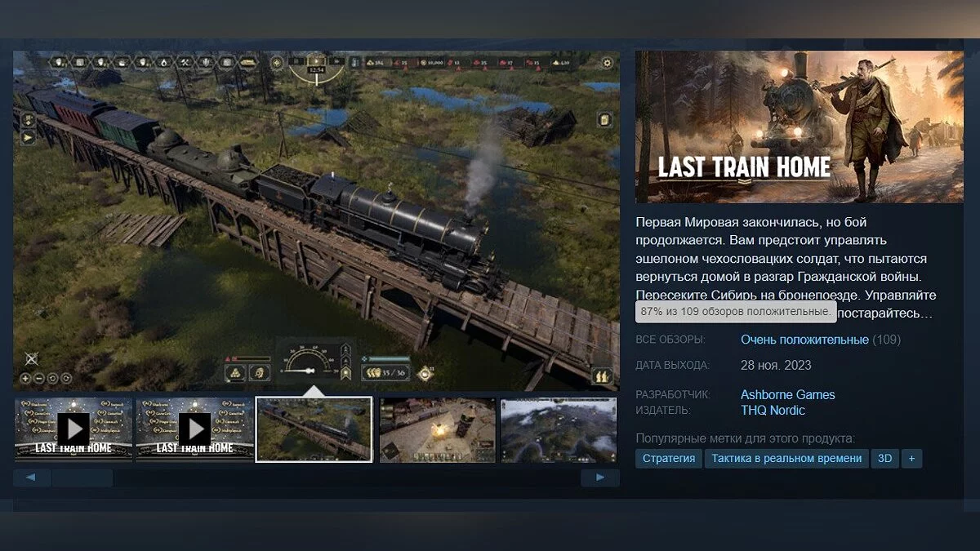Click the 12:54 clock in game HUD
The width and height of the screenshot is (980, 551).
(x=316, y=69)
